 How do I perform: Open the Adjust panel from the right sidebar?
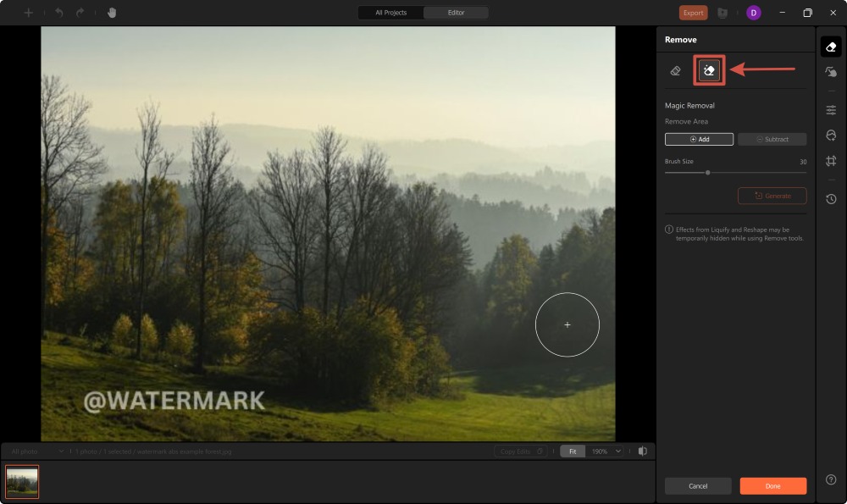pyautogui.click(x=831, y=109)
